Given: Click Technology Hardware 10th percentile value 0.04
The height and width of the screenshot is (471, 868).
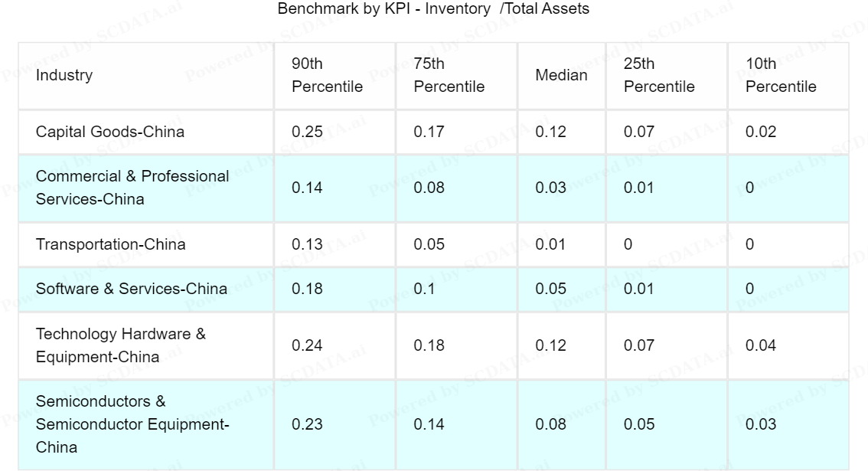Looking at the screenshot, I should tap(761, 345).
